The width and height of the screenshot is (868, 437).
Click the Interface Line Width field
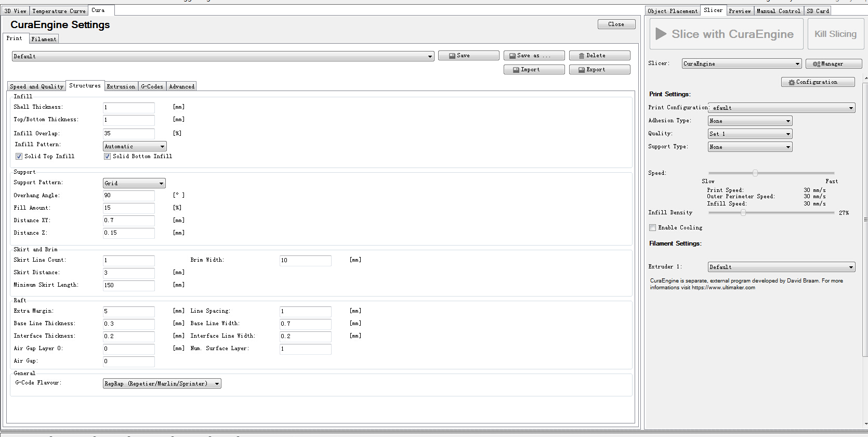click(305, 337)
